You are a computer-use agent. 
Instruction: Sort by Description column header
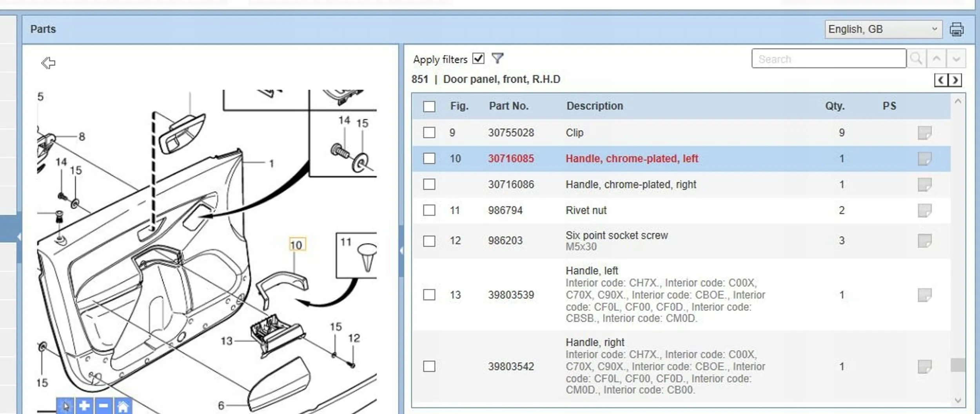595,106
